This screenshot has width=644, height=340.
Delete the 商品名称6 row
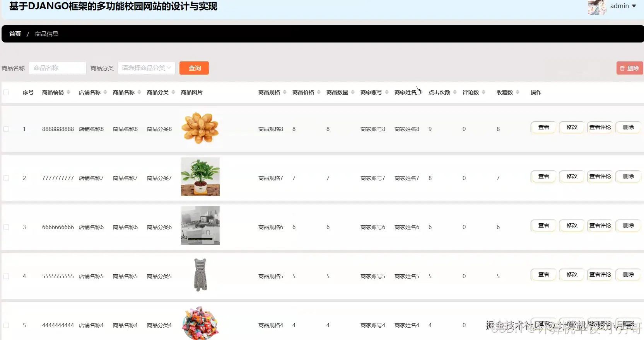tap(629, 225)
